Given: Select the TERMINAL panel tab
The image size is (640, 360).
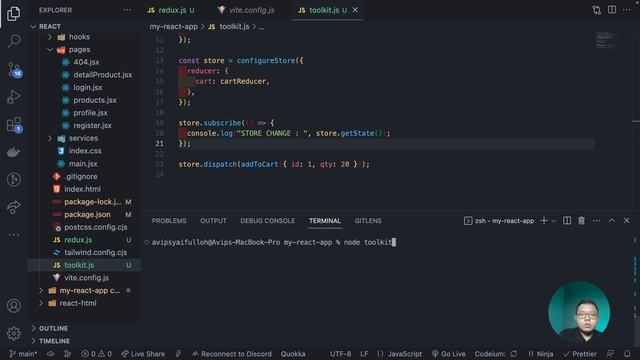Looking at the screenshot, I should (324, 220).
